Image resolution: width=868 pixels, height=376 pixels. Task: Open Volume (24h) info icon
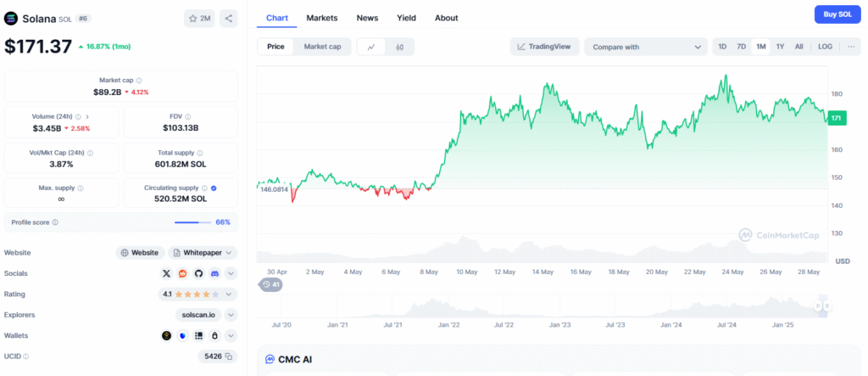coord(78,117)
